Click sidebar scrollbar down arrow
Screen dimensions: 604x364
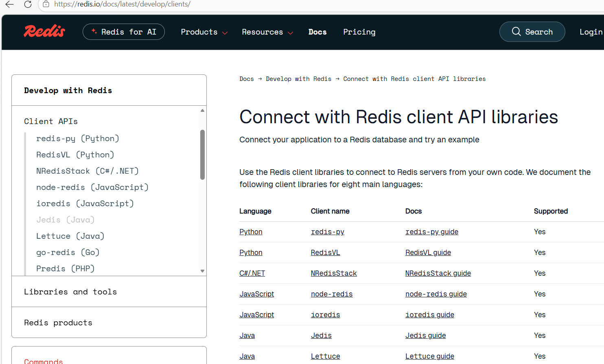pos(202,271)
